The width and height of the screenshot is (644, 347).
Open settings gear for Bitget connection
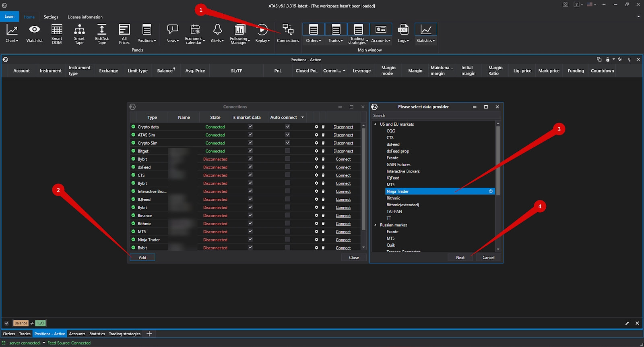316,151
